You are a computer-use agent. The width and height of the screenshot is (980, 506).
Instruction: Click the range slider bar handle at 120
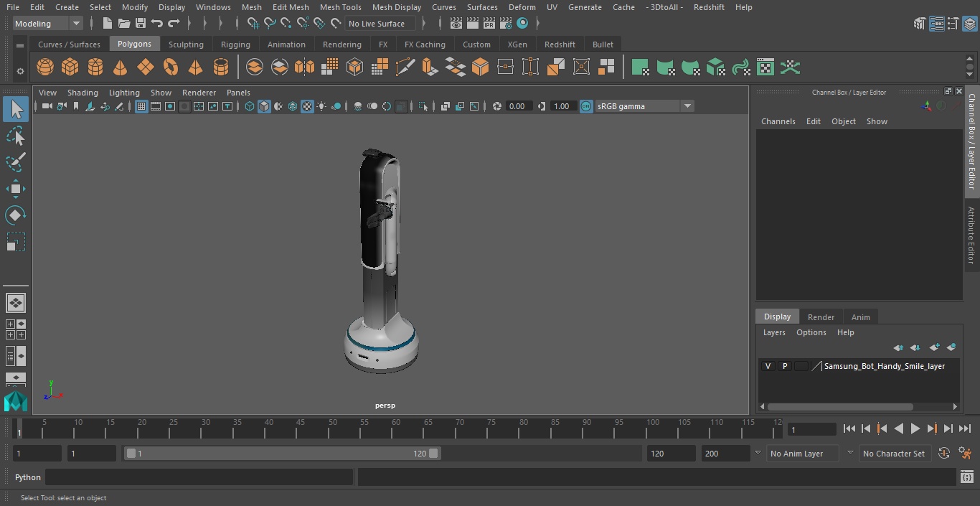pos(433,454)
